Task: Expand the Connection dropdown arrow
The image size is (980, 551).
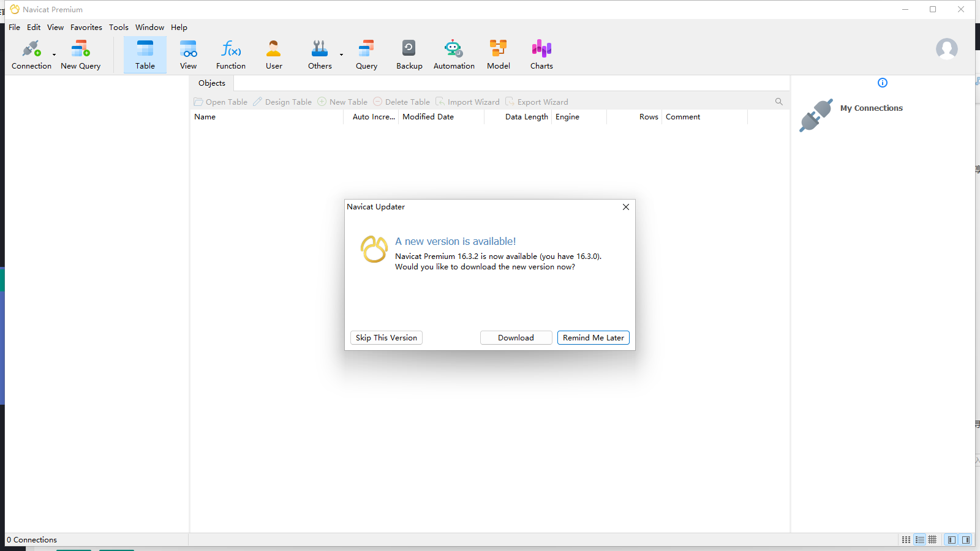Action: tap(54, 54)
